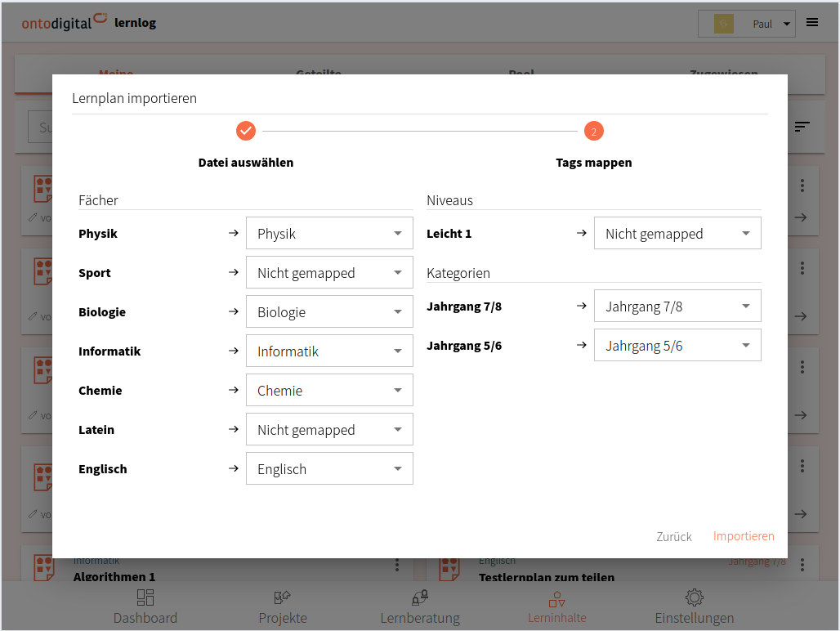Viewport: 840px width, 631px height.
Task: Open the hamburger menu in the header
Action: (x=812, y=23)
